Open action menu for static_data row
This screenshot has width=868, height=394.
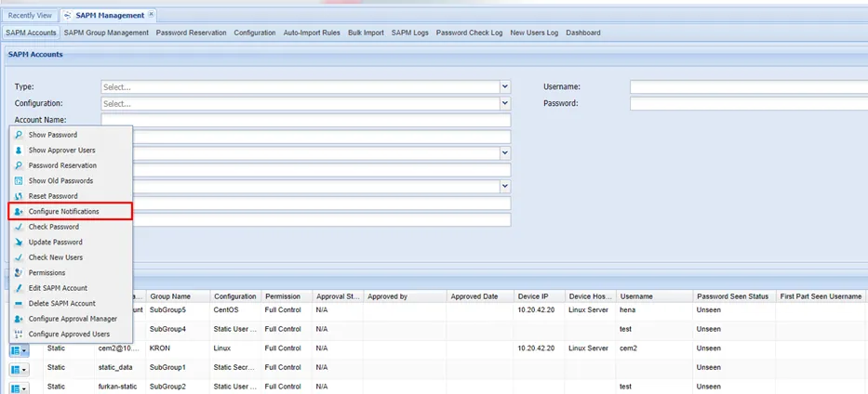click(20, 369)
